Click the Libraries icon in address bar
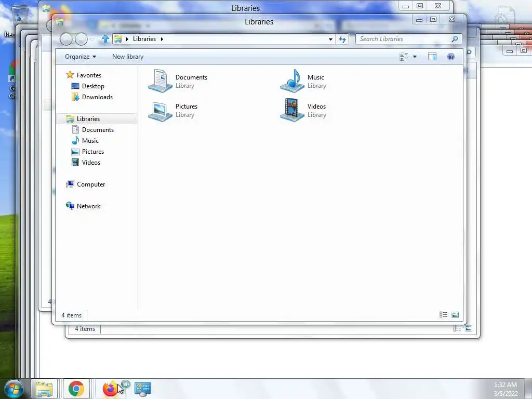 [118, 39]
